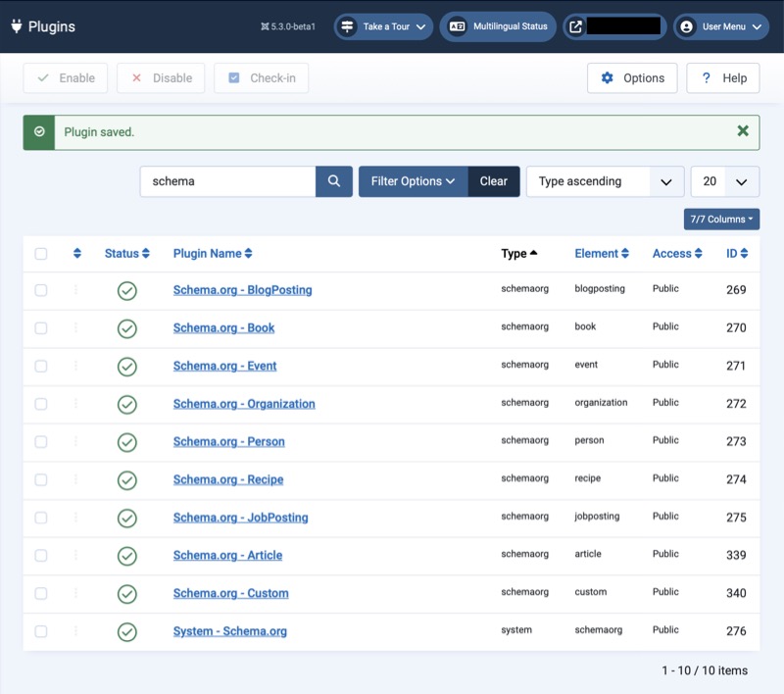
Task: Click the drag handle for Schema.org - Book
Action: [76, 328]
